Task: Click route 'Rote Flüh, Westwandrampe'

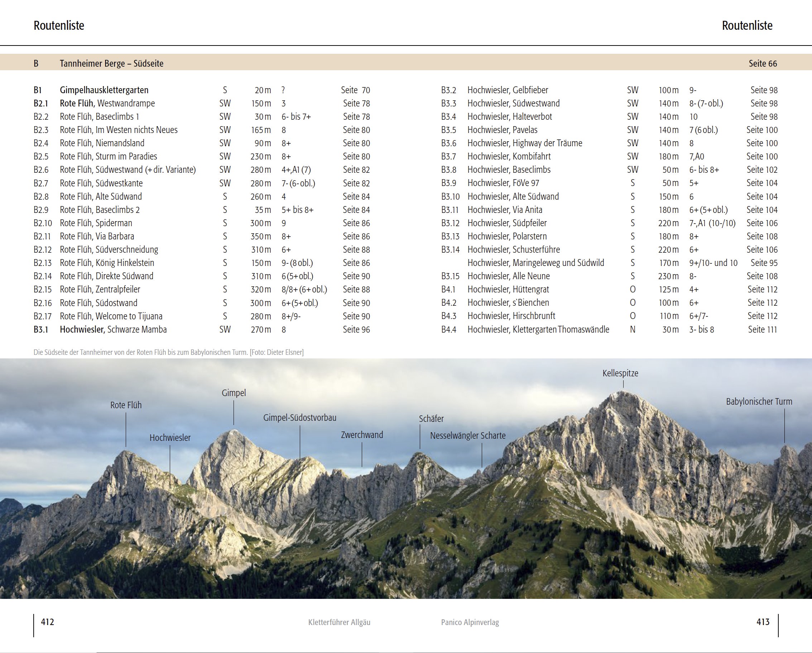Action: click(107, 103)
